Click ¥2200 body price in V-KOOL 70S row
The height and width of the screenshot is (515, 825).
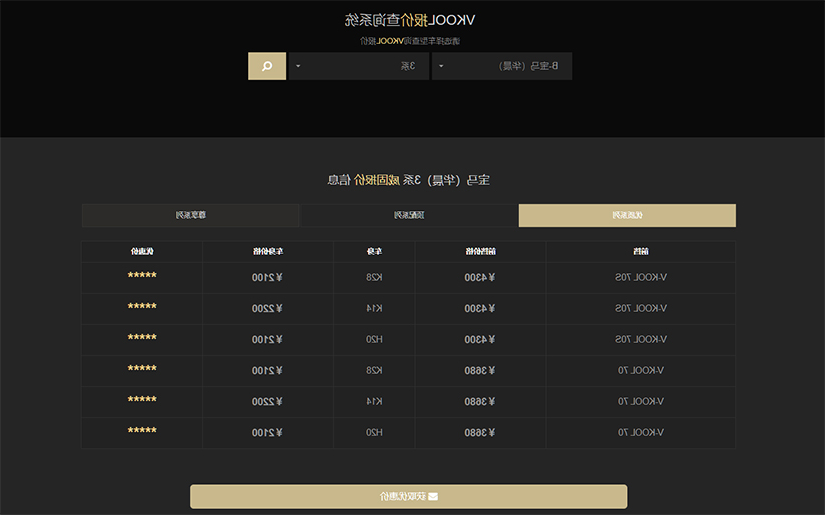(267, 308)
